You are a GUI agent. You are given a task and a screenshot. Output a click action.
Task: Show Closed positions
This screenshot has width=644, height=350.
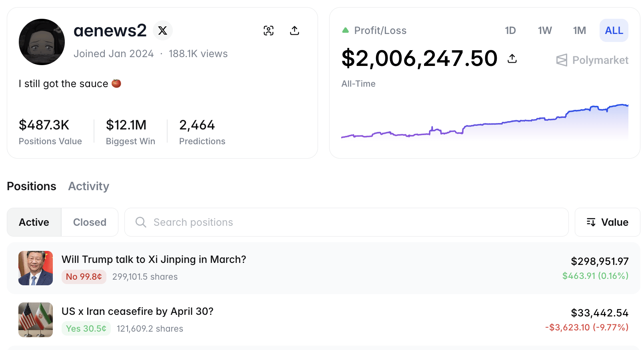(90, 222)
